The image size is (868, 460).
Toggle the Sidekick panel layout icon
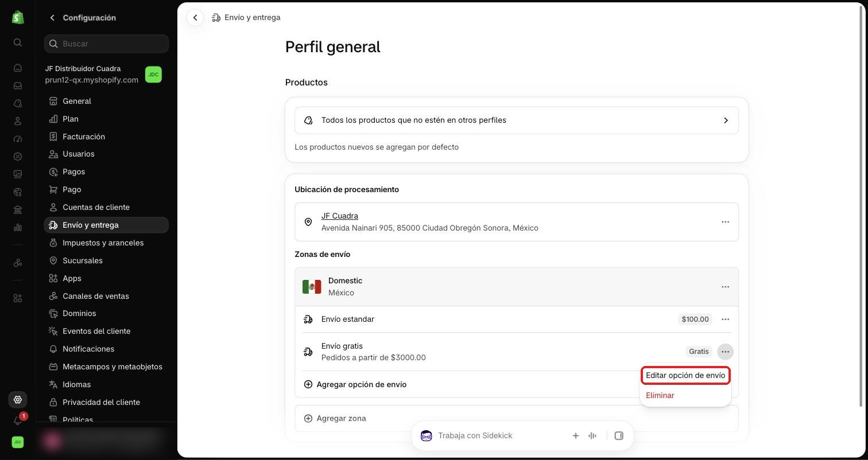point(619,436)
